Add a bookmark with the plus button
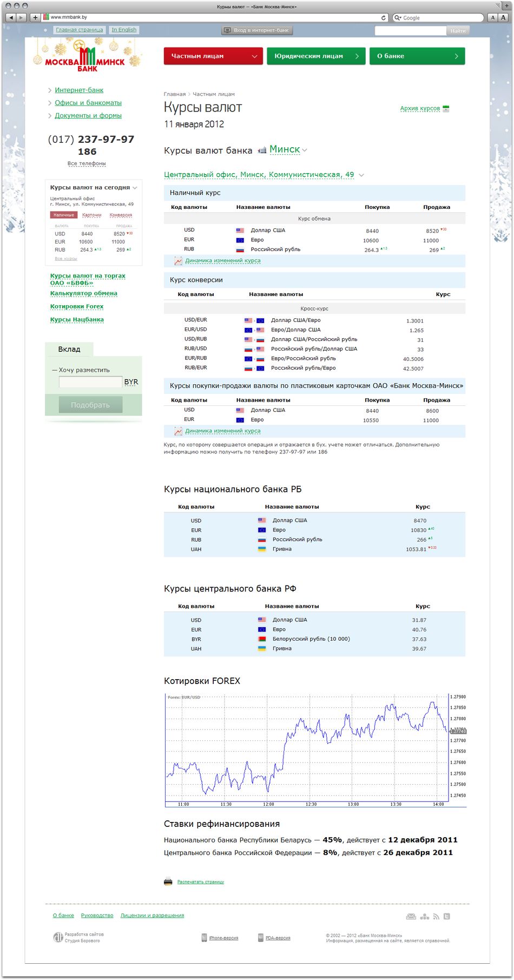This screenshot has width=514, height=980. pyautogui.click(x=35, y=17)
